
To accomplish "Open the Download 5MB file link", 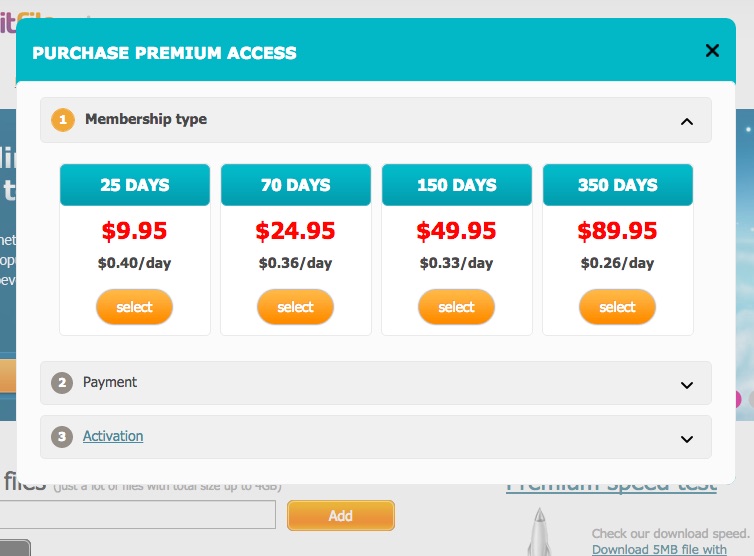I will (x=659, y=549).
